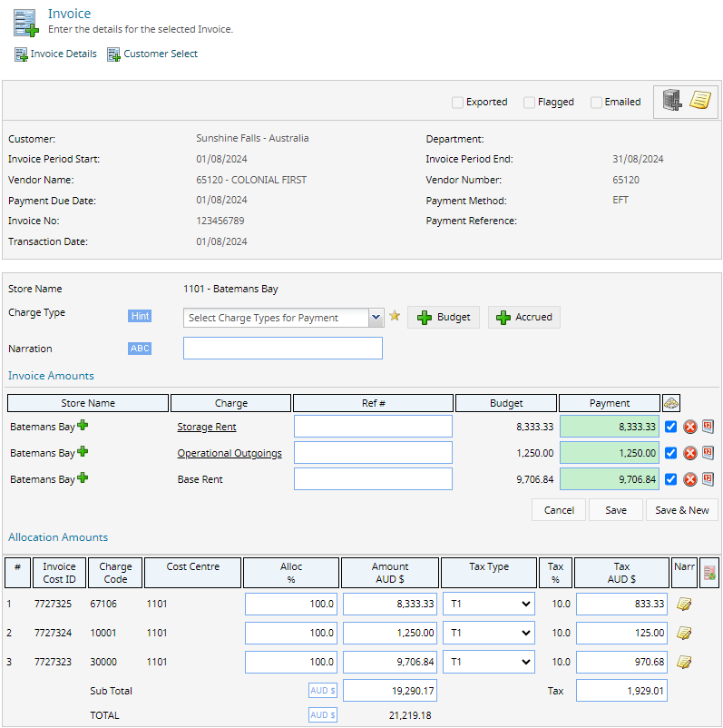Click the add allocation icon beside Narr header

click(x=709, y=573)
